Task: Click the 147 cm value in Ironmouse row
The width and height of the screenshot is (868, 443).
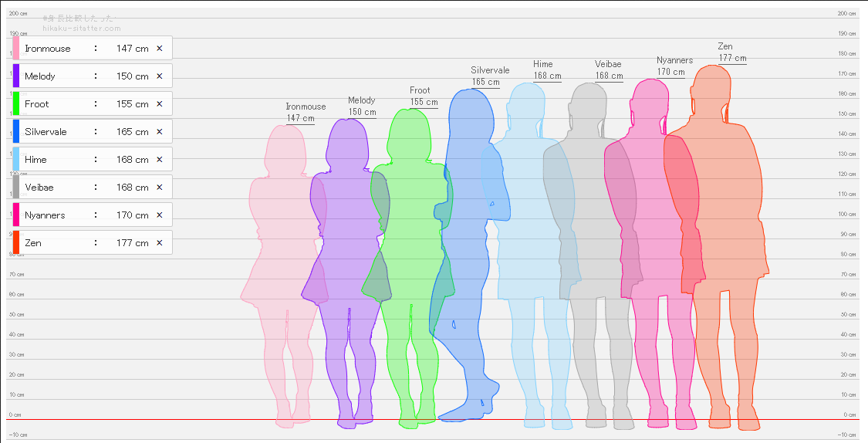Action: tap(132, 49)
